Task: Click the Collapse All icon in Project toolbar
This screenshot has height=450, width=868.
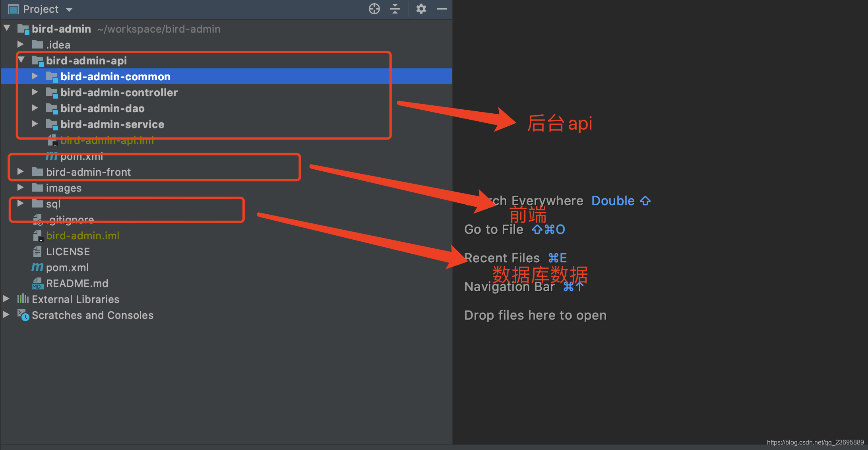Action: click(395, 9)
